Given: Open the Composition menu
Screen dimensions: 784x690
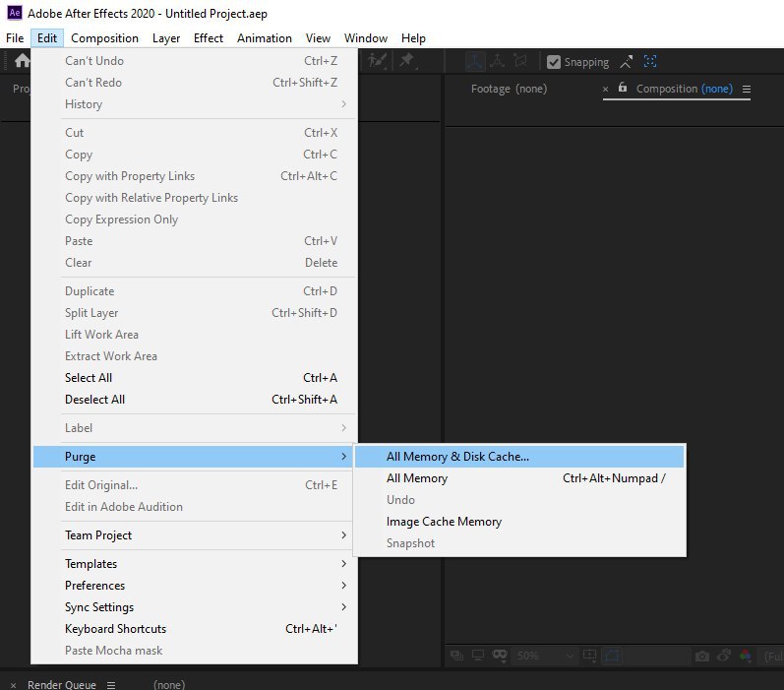Looking at the screenshot, I should (x=104, y=38).
